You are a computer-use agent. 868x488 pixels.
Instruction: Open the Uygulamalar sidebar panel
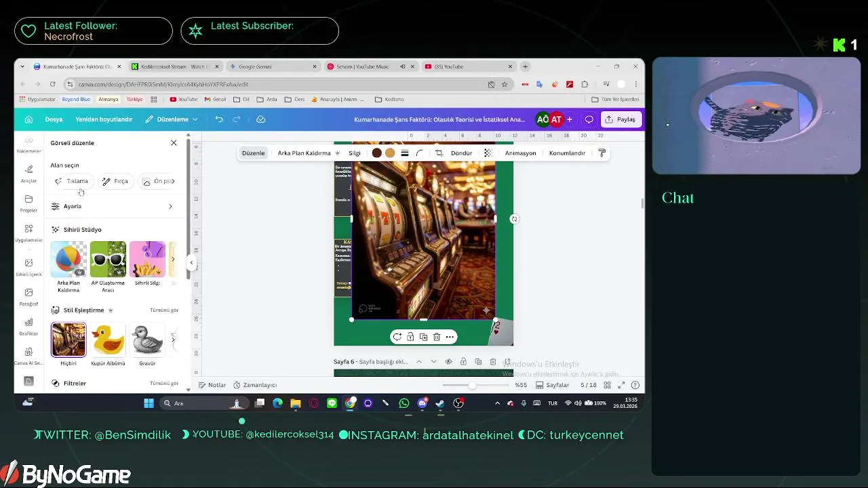[28, 233]
